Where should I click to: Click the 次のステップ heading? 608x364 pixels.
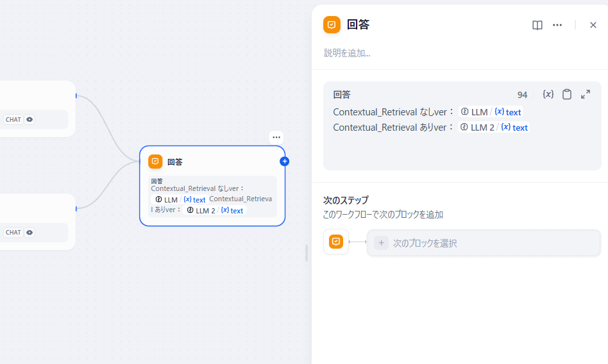[x=346, y=201]
